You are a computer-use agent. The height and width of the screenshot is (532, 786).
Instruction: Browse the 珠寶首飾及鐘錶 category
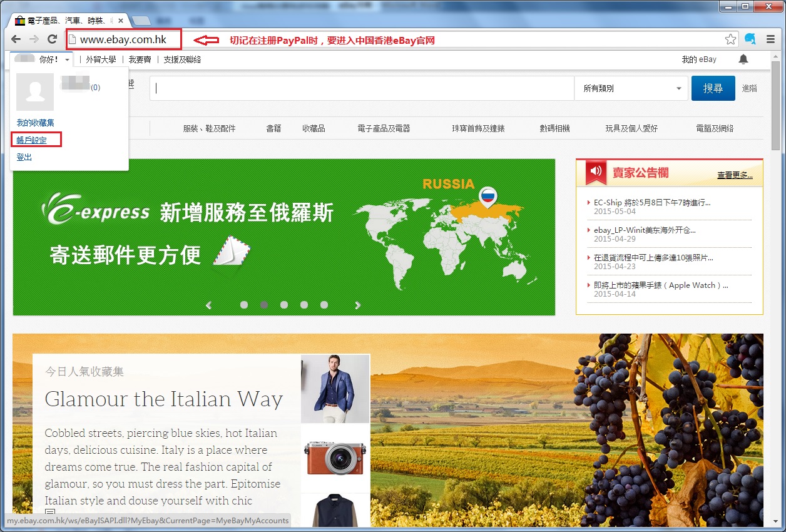pyautogui.click(x=478, y=128)
